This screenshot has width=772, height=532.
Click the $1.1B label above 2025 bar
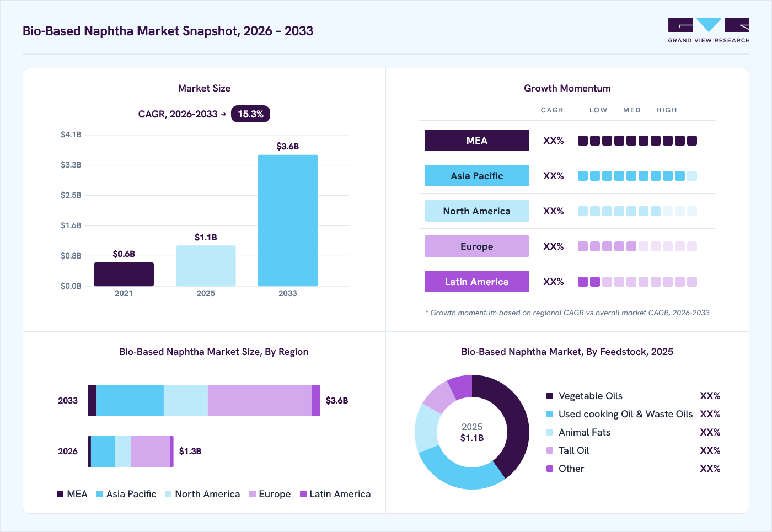click(x=206, y=238)
